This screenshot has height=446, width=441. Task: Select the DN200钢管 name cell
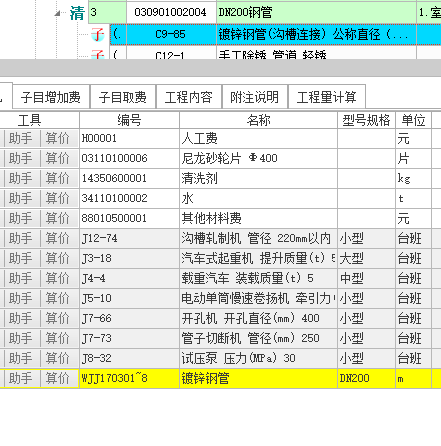tap(316, 12)
